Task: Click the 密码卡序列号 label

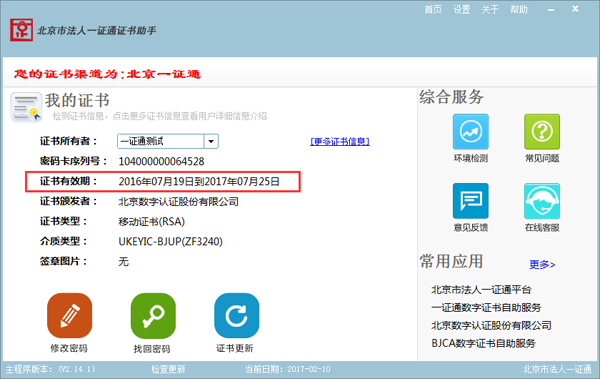Action: point(73,161)
